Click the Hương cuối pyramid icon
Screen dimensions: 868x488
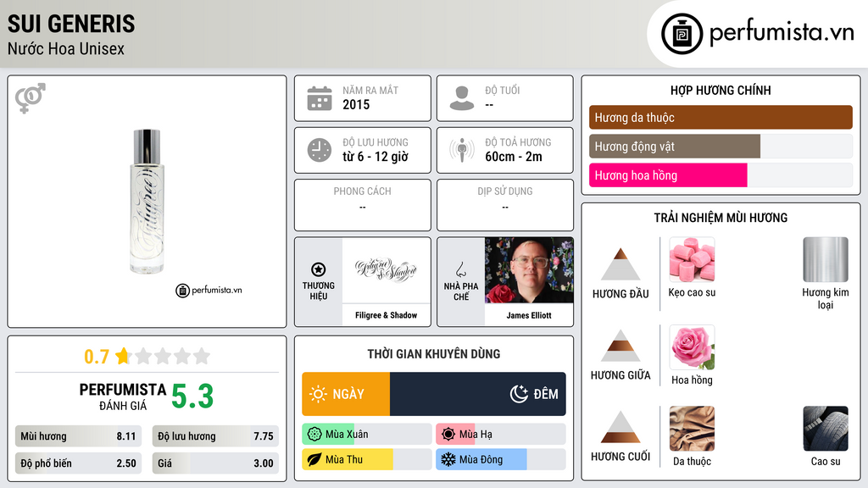coord(620,427)
